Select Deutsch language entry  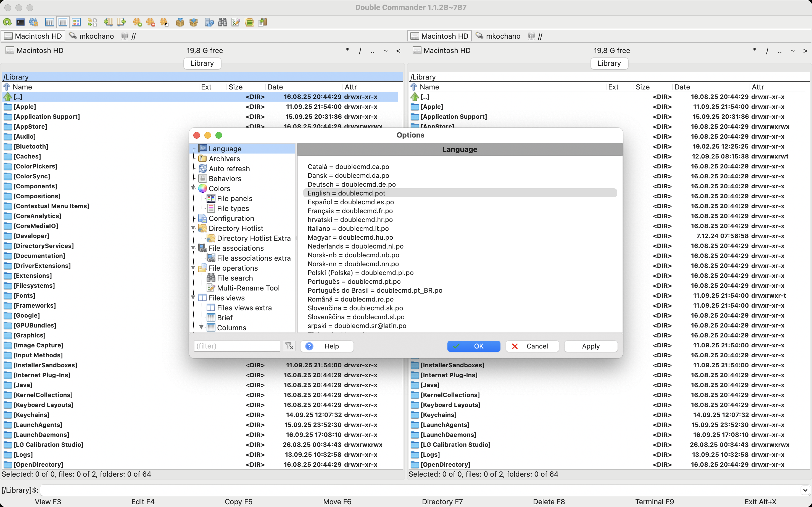click(x=352, y=184)
